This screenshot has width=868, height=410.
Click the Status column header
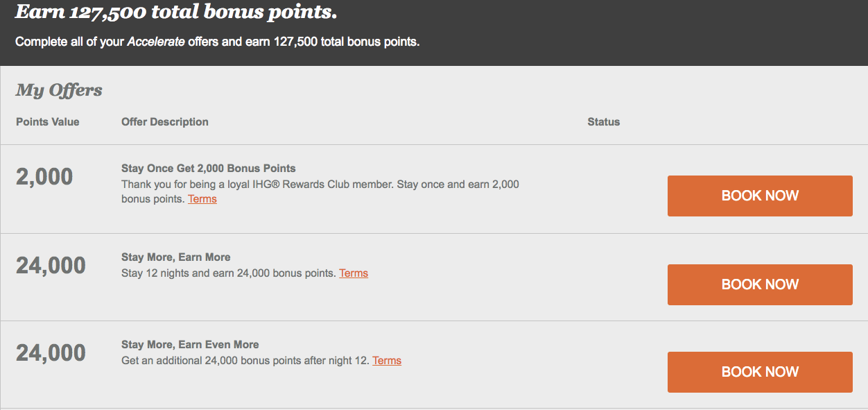click(603, 122)
